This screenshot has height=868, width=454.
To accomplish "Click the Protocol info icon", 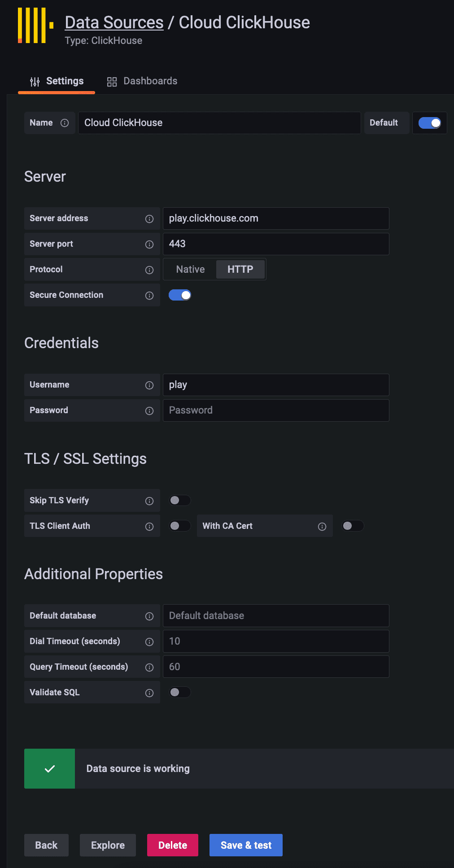I will (149, 270).
